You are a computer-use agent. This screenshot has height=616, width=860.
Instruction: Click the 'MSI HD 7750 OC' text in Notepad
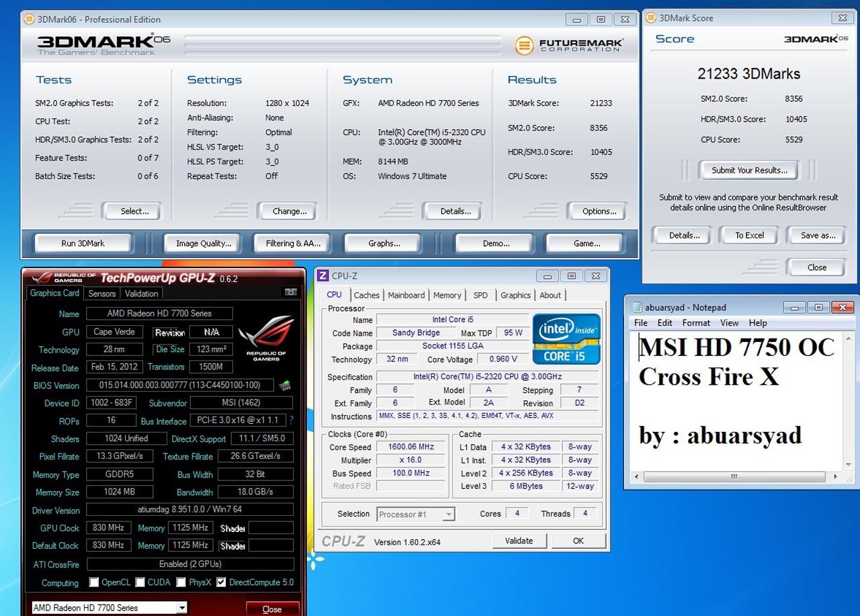tap(736, 347)
